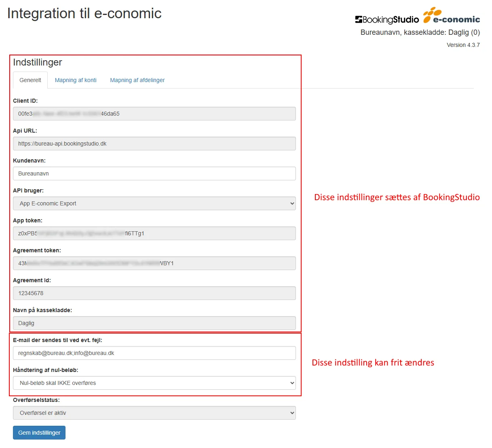Focus the Kundenavn input field
The height and width of the screenshot is (448, 492).
154,173
